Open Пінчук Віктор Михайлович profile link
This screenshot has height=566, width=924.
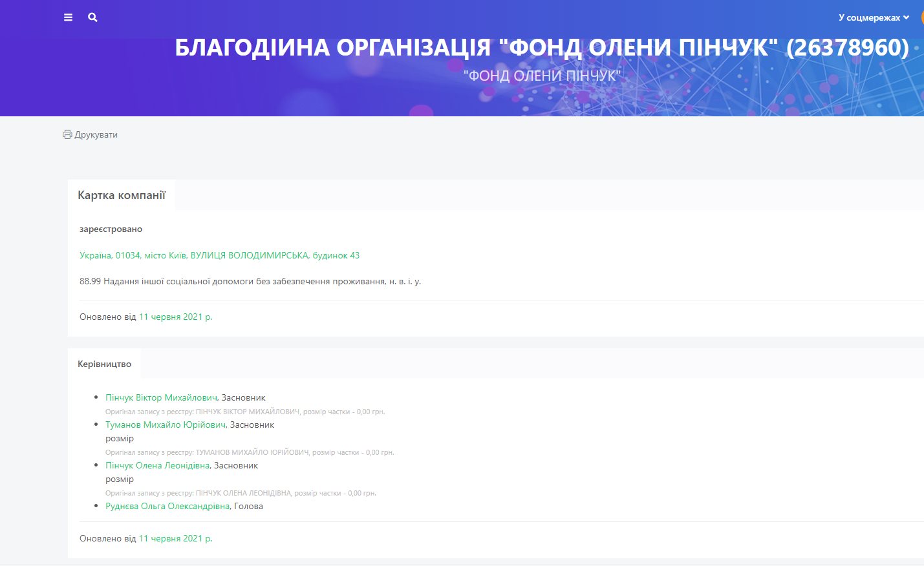pos(161,397)
